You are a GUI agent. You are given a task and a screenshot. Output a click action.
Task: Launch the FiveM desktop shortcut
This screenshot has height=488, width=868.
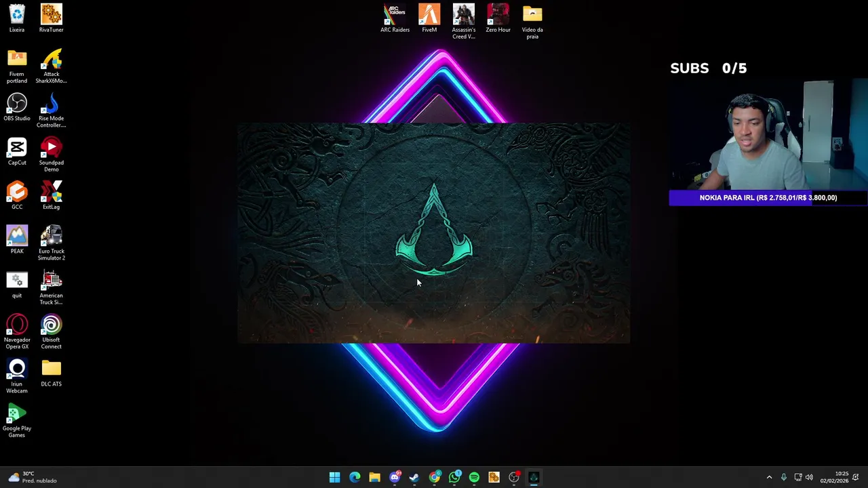point(429,18)
